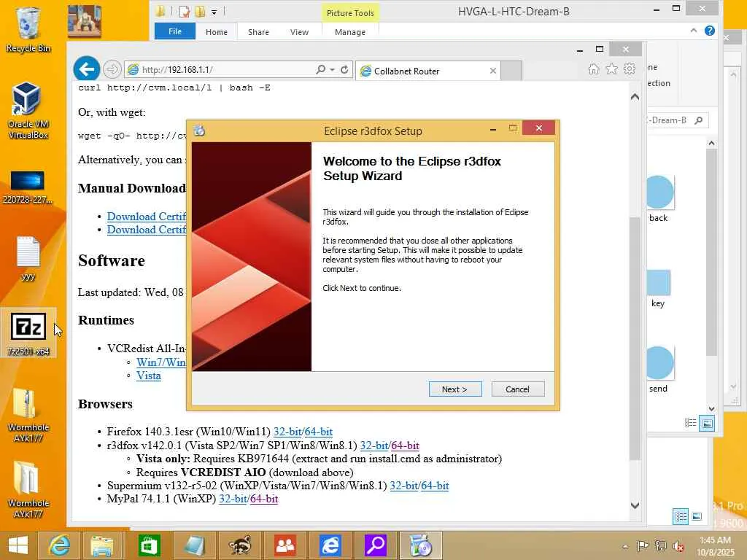Select Oracle VM VirtualBox desktop icon
The height and width of the screenshot is (560, 747).
(x=28, y=111)
